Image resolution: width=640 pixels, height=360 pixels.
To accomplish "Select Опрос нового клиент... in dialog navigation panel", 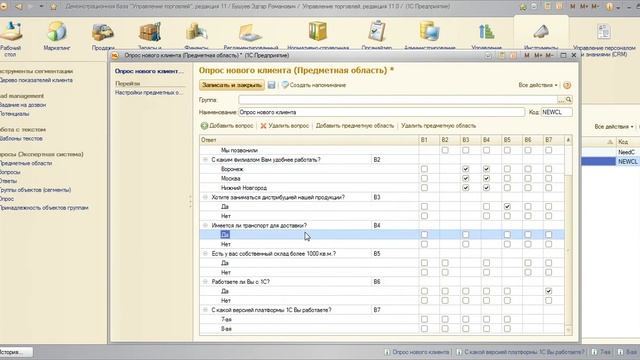I will 149,71.
